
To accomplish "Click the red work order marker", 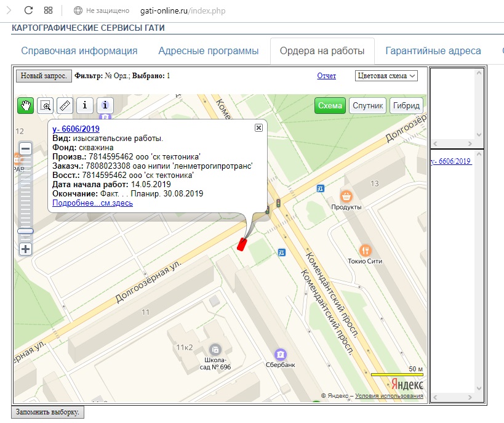I will click(242, 244).
